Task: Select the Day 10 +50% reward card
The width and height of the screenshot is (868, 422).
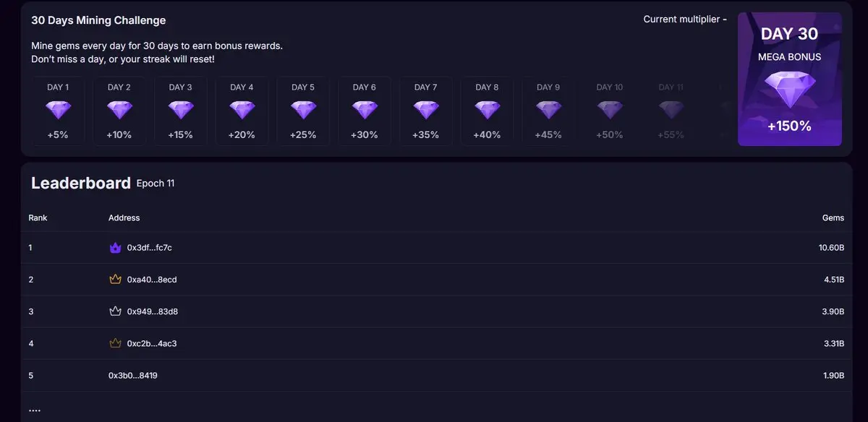Action: pos(609,111)
